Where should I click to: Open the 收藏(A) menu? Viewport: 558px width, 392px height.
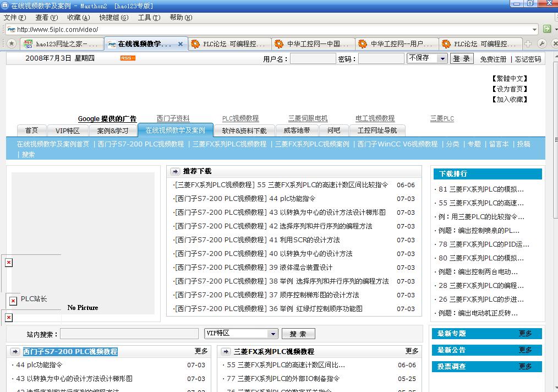79,18
